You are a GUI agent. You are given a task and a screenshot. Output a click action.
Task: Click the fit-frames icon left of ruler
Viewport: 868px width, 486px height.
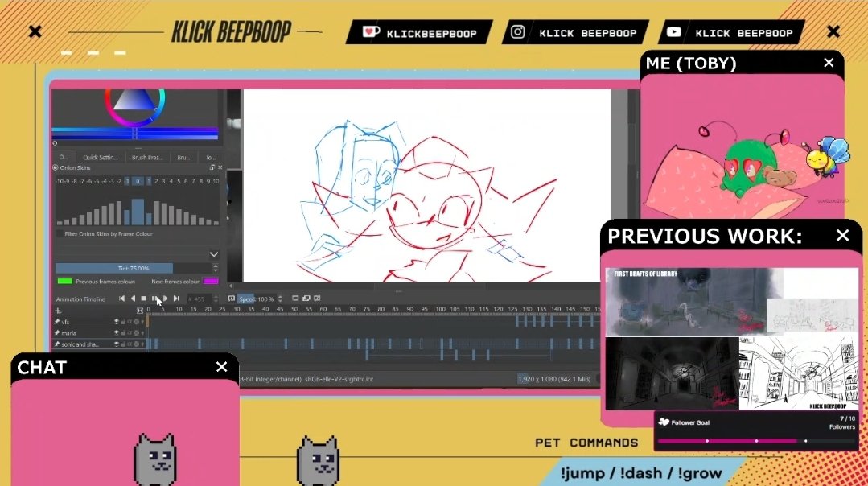pos(140,311)
